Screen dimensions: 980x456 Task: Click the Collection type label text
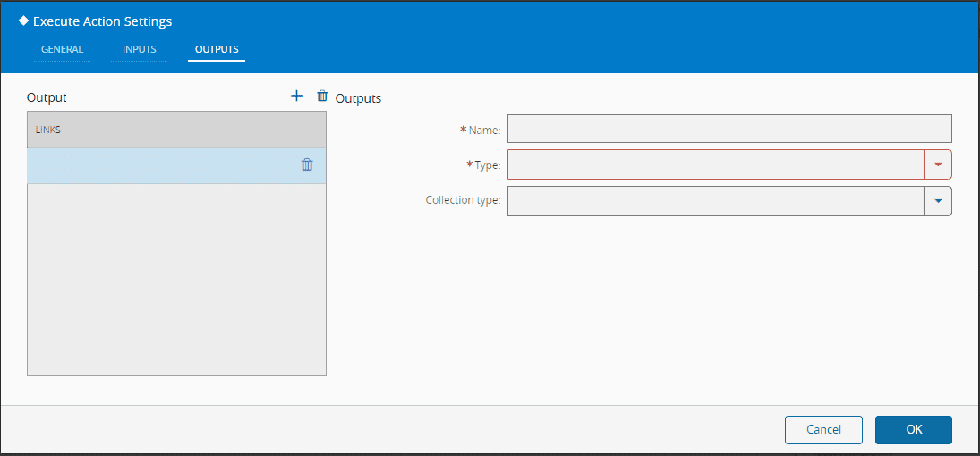click(x=463, y=200)
